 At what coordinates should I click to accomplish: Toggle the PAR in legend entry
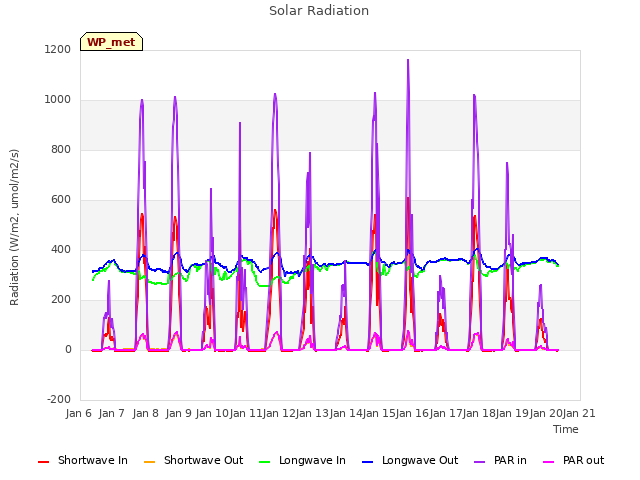500,460
